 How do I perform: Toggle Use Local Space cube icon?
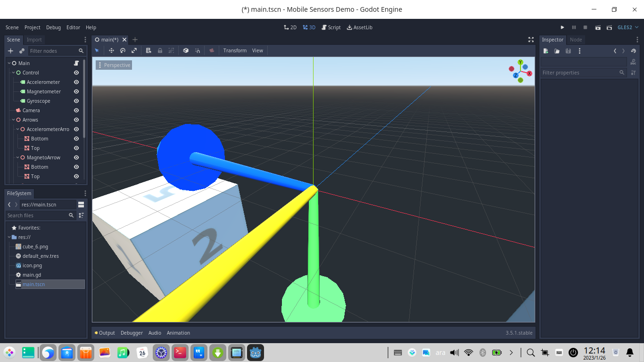point(186,50)
